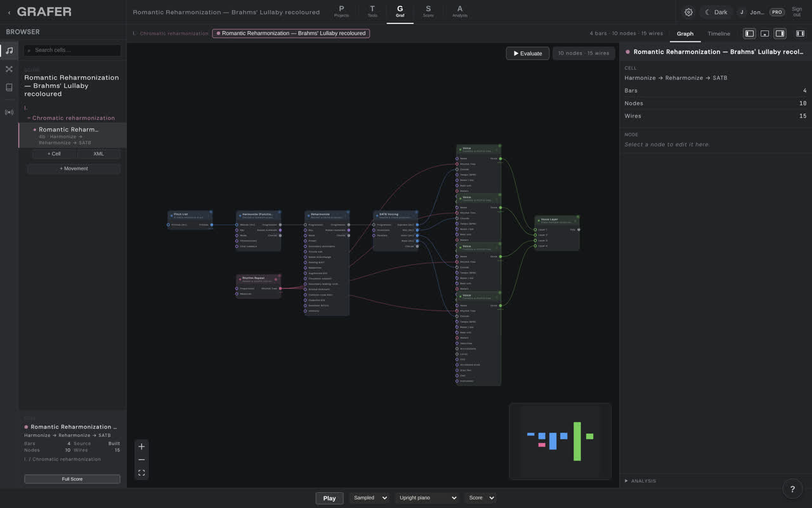Focus the Search cells input field
812x508 pixels.
pos(72,50)
